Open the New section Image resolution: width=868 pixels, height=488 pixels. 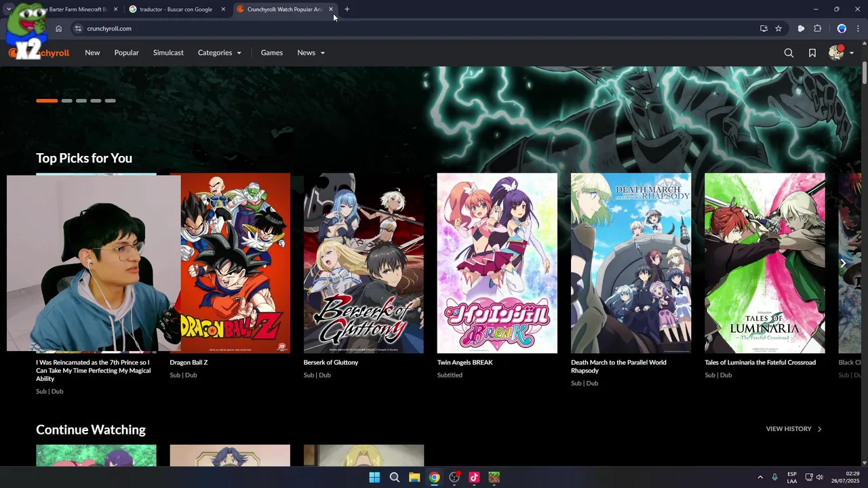point(92,53)
